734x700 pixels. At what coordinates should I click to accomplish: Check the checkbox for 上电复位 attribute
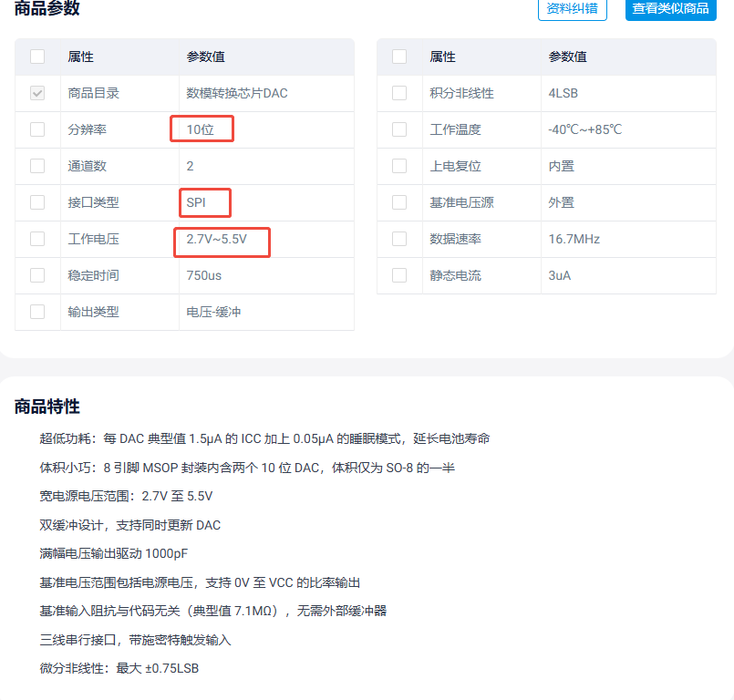pos(398,166)
